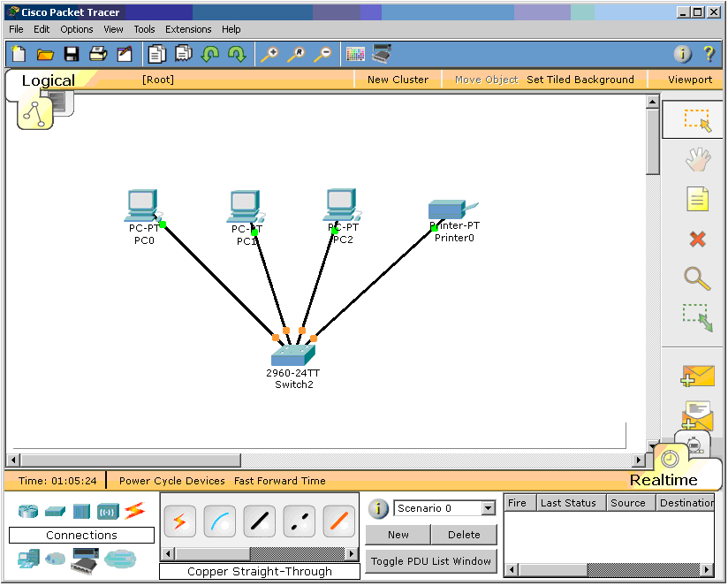Click the yellow question mark help icon
The height and width of the screenshot is (586, 728).
[709, 54]
